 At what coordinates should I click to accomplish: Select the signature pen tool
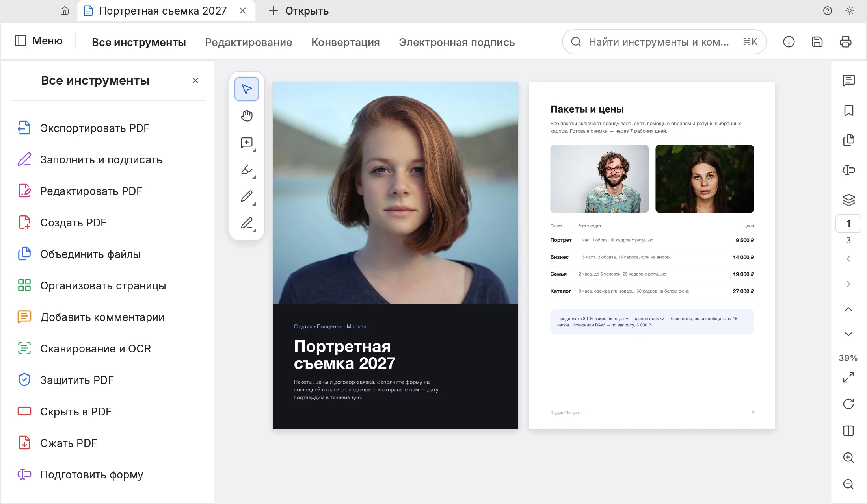(247, 223)
